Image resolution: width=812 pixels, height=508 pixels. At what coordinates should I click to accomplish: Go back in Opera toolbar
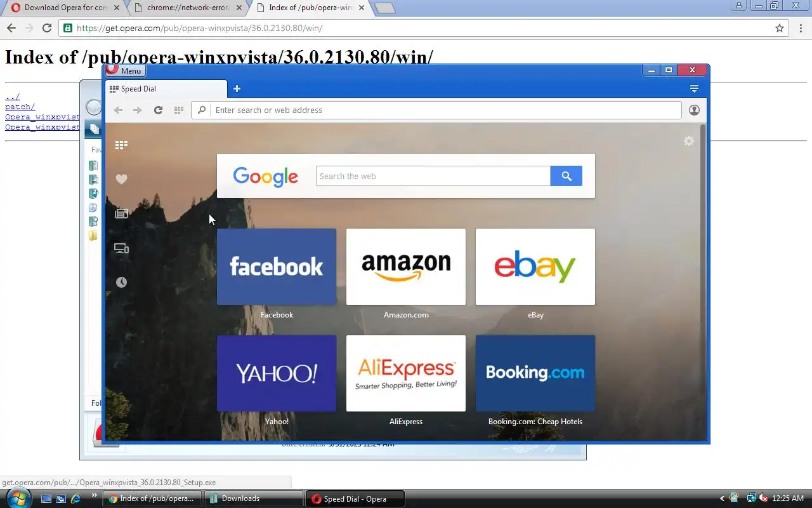pyautogui.click(x=118, y=110)
